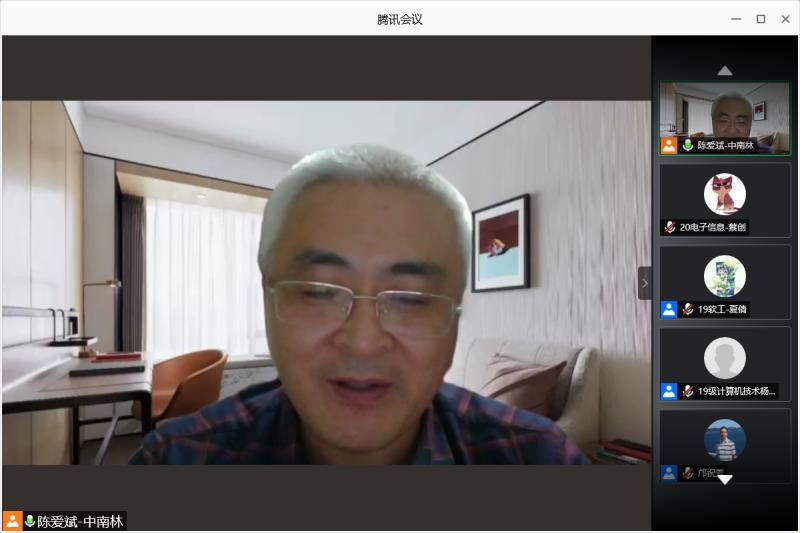Click the blue user icon beside 19级计算机技术杨
The height and width of the screenshot is (533, 800).
click(669, 391)
